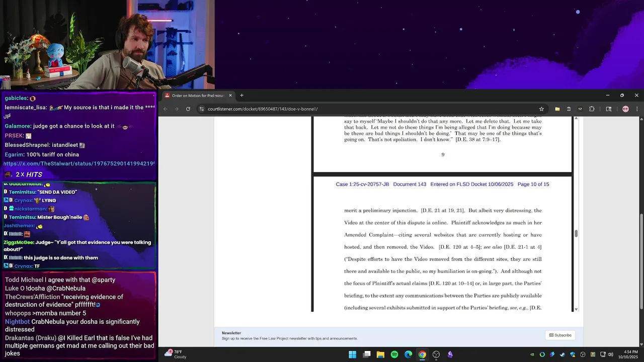Close the Order on Motion tab
Viewport: 644px width, 362px height.
click(230, 96)
